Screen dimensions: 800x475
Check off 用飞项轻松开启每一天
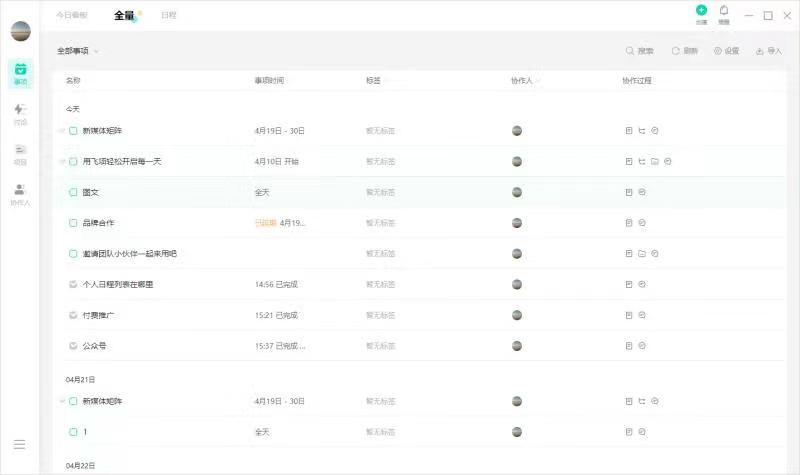[x=73, y=161]
